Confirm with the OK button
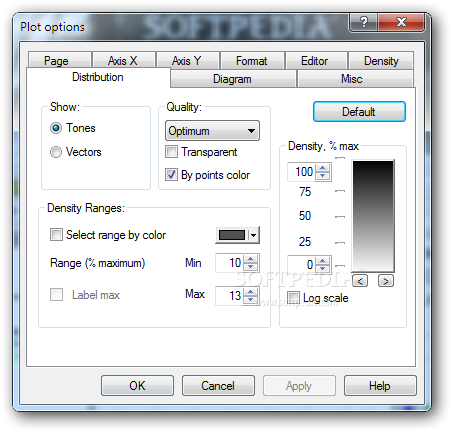This screenshot has width=452, height=432. [137, 386]
